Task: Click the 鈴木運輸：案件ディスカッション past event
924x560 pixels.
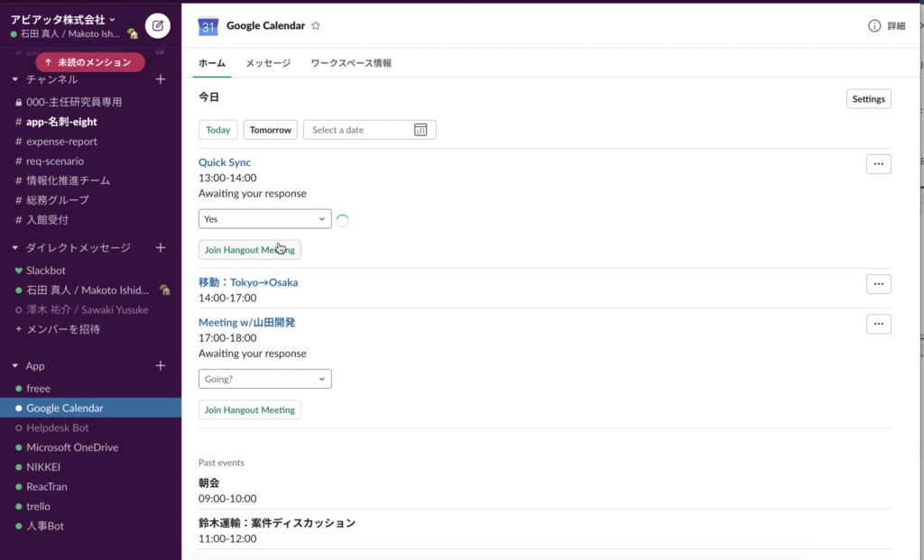Action: click(277, 523)
